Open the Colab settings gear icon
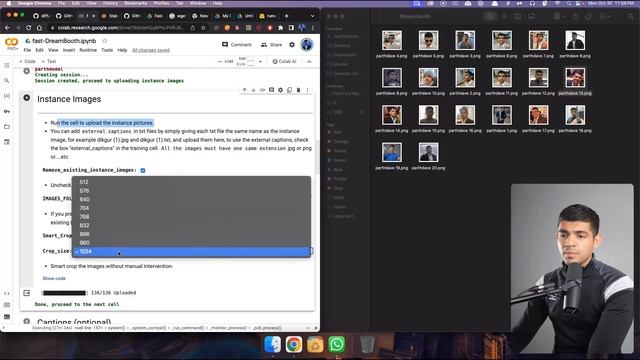Viewport: 640px width, 360px height. (292, 44)
